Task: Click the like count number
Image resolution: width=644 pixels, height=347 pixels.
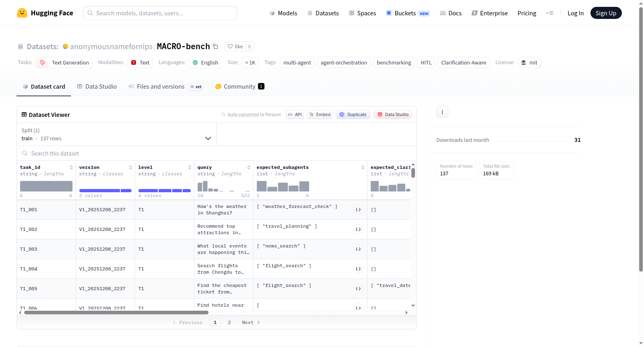Action: point(250,46)
